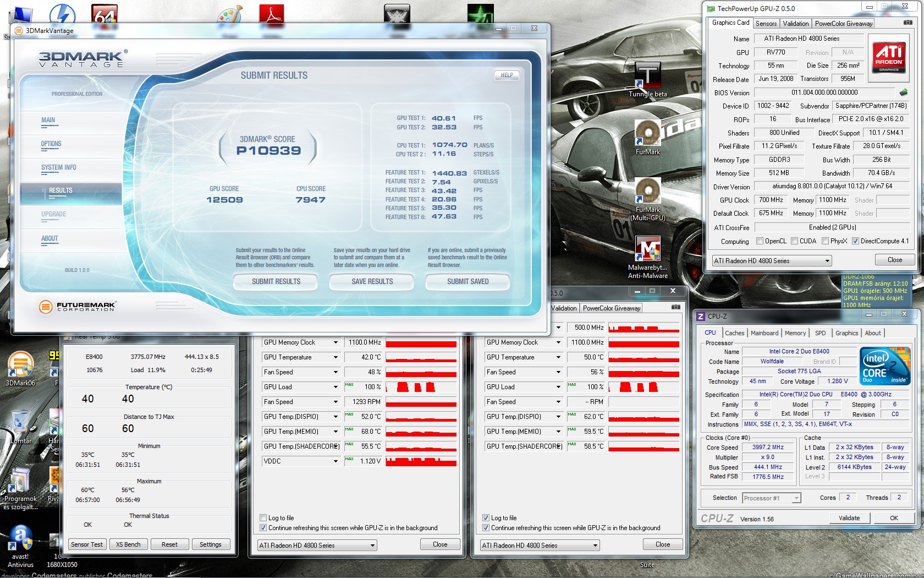Viewport: 924px width, 578px height.
Task: Click the orange Futuremark Corporation logo
Action: 78,306
